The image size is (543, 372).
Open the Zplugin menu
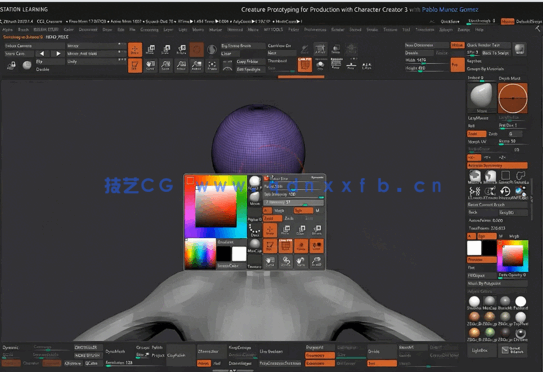[x=446, y=30]
